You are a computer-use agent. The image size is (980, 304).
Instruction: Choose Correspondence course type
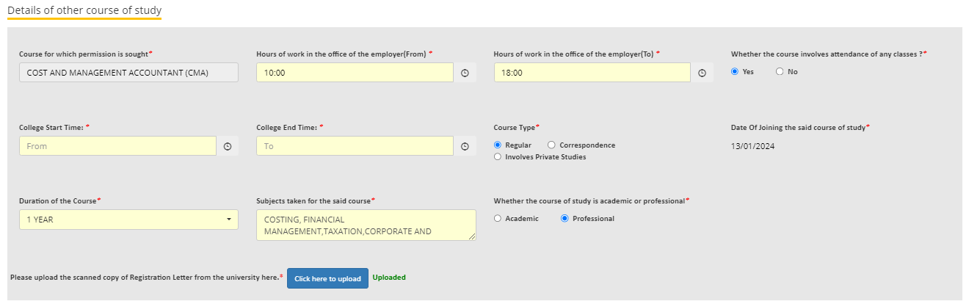[x=551, y=145]
